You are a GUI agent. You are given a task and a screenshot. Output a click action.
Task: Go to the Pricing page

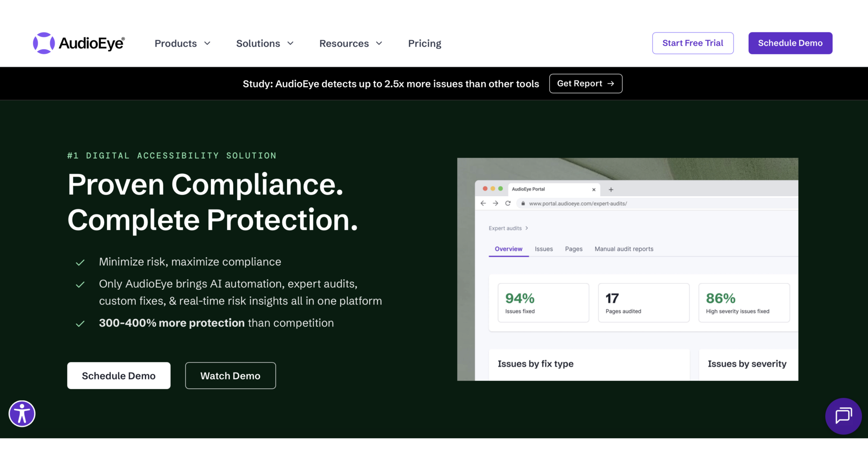point(425,43)
